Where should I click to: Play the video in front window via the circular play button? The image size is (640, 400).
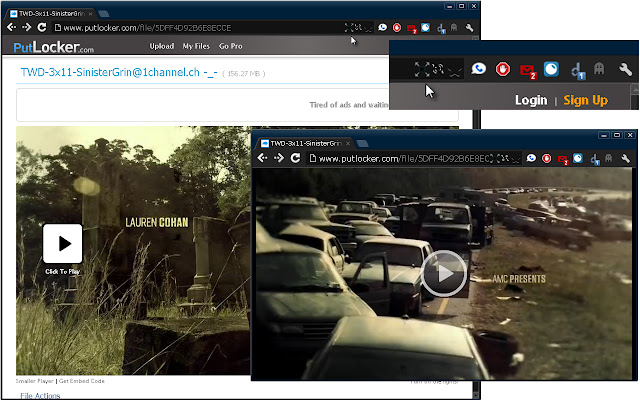pos(444,273)
